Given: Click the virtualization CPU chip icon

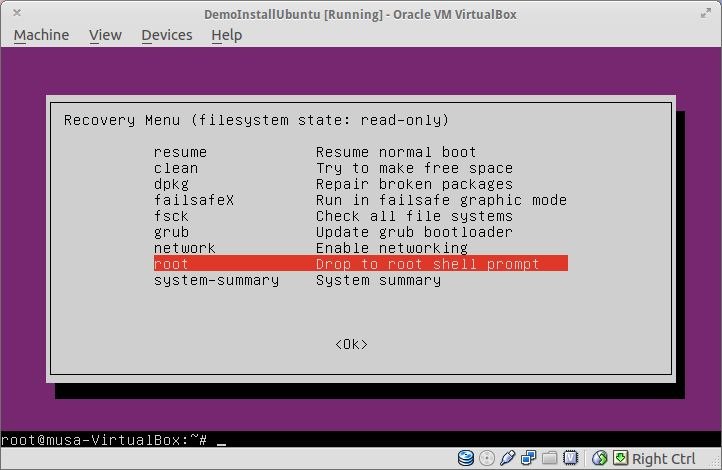Looking at the screenshot, I should pos(571,458).
